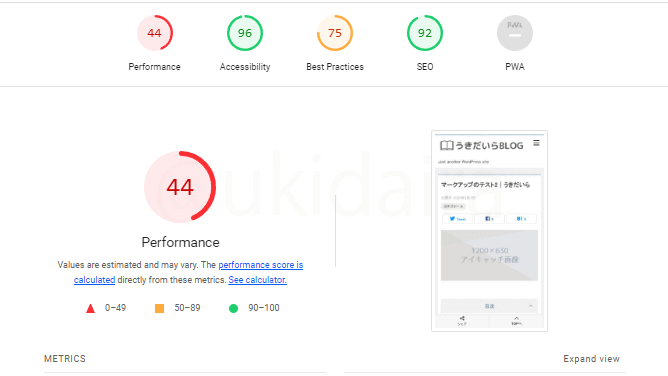Open the Best Practices gauge 75
668x376 pixels.
coord(335,33)
